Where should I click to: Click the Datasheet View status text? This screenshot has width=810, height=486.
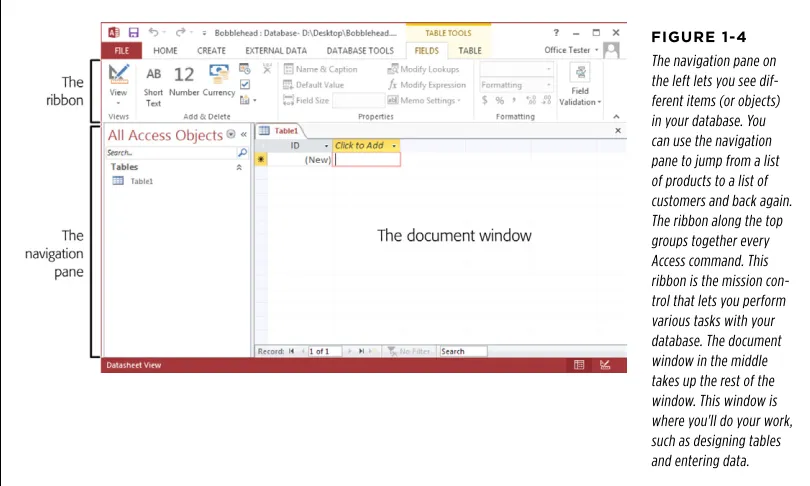point(134,365)
